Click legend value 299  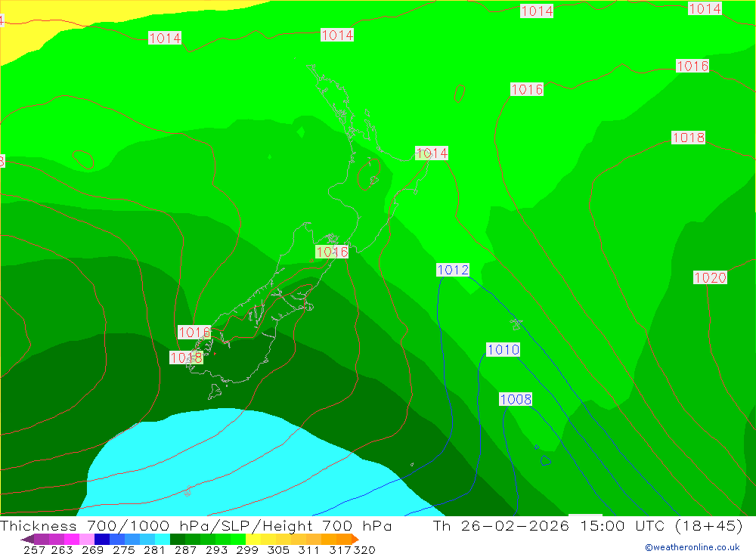[247, 549]
